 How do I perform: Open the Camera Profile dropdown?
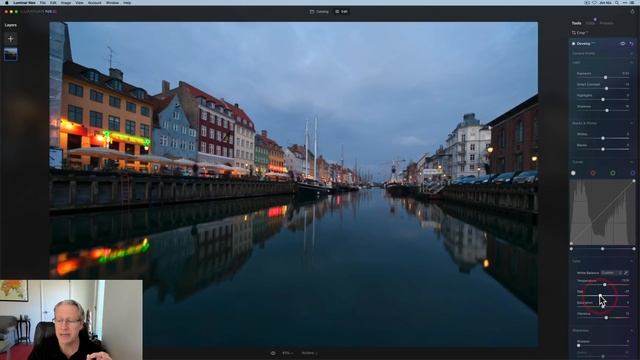point(602,53)
